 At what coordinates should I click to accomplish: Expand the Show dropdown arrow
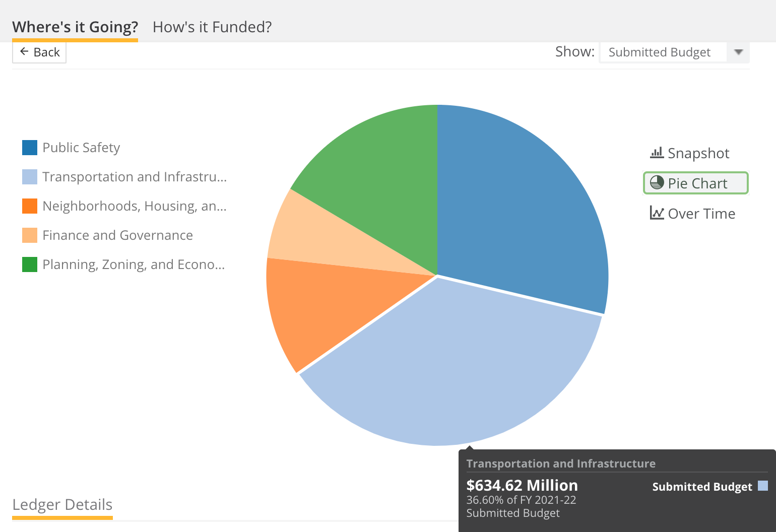tap(739, 52)
